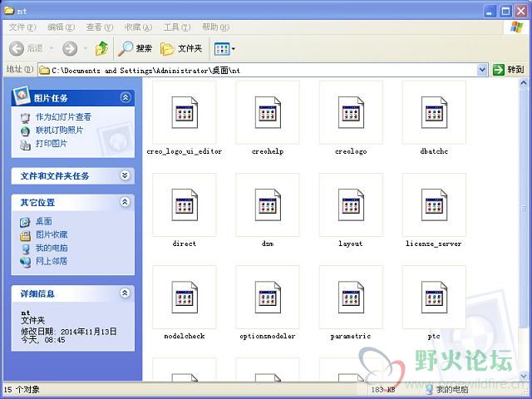Click the Forward arrow toolbar button

70,49
